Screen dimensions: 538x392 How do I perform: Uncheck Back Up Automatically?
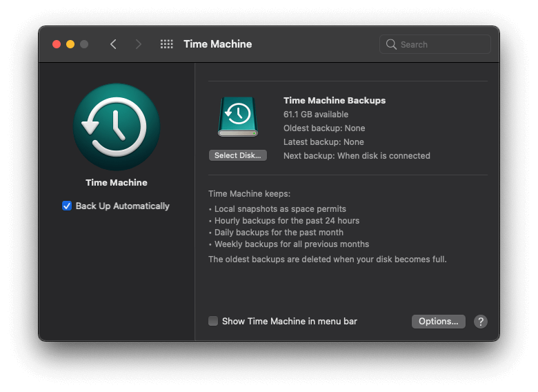(67, 206)
